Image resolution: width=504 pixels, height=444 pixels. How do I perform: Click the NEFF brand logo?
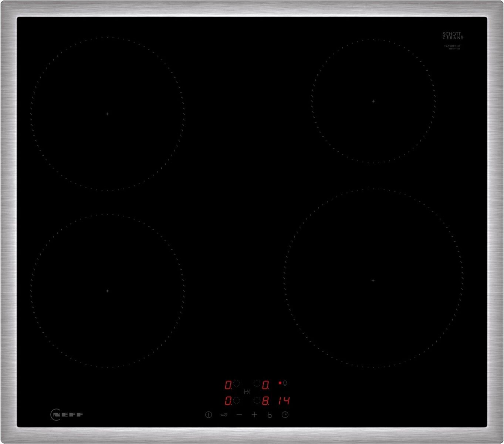coord(67,414)
